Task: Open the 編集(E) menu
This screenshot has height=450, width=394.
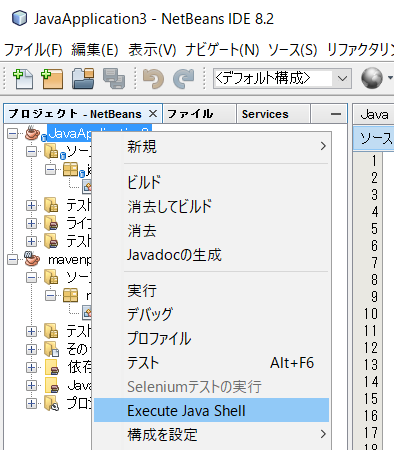Action: click(95, 50)
